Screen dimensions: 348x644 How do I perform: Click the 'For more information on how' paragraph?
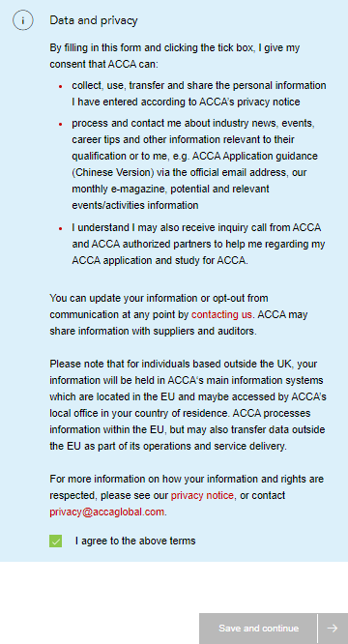[187, 495]
